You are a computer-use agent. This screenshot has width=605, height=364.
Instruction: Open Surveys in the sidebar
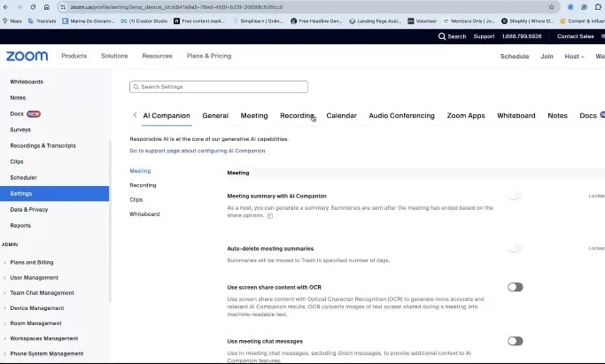coord(20,129)
